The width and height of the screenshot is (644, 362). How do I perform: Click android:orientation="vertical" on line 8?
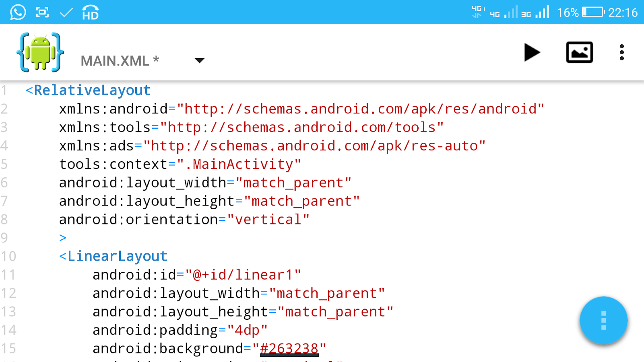184,219
